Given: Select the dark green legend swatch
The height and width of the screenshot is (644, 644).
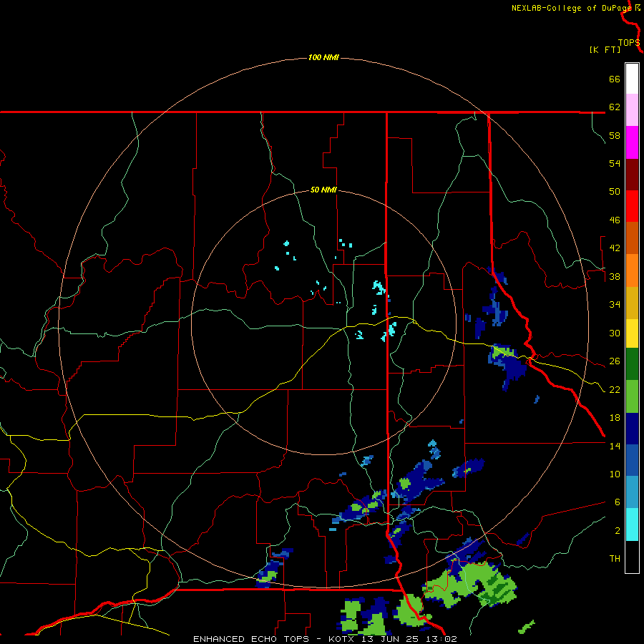Looking at the screenshot, I should 632,364.
